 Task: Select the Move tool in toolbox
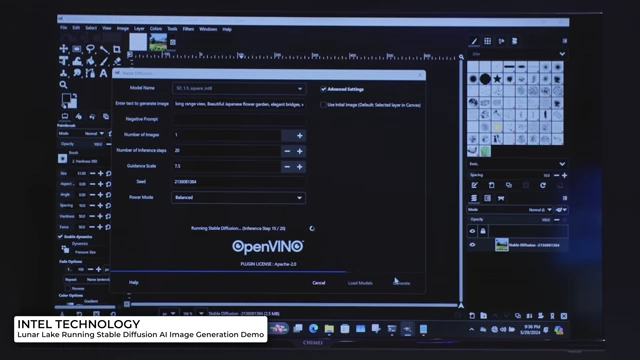64,49
